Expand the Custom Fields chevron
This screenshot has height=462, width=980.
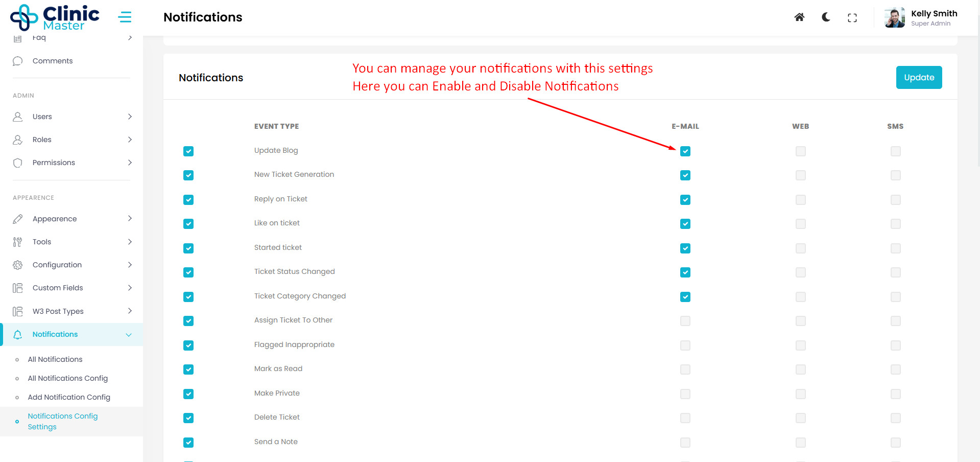click(130, 288)
